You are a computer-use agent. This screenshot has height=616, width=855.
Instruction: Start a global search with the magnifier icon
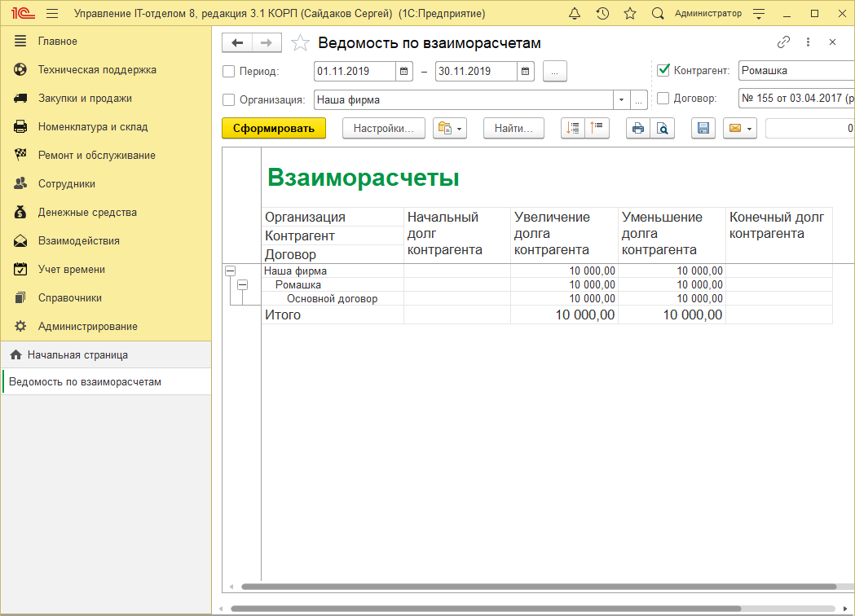pyautogui.click(x=656, y=13)
